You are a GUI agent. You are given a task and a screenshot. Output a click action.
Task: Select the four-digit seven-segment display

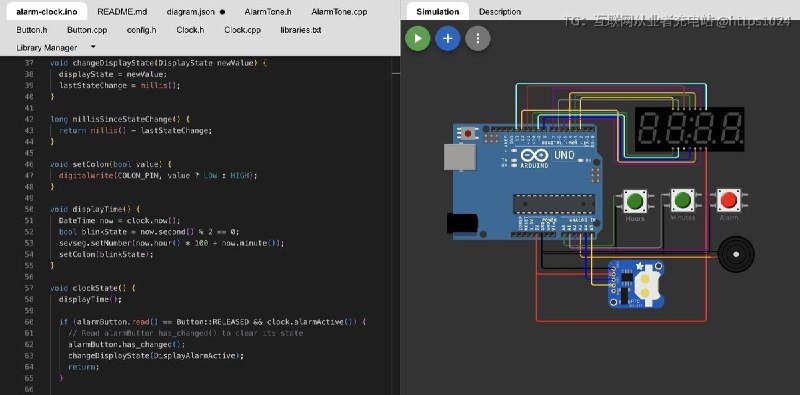tap(689, 129)
